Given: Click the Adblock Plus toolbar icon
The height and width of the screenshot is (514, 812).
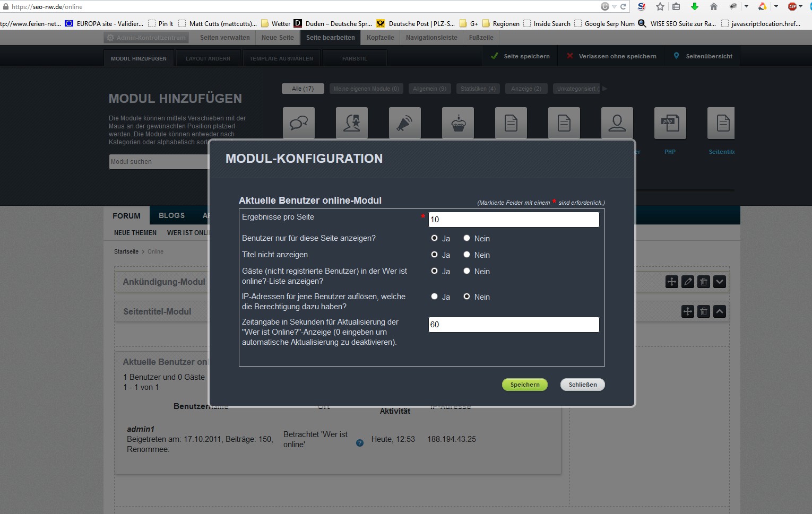Looking at the screenshot, I should click(x=792, y=6).
